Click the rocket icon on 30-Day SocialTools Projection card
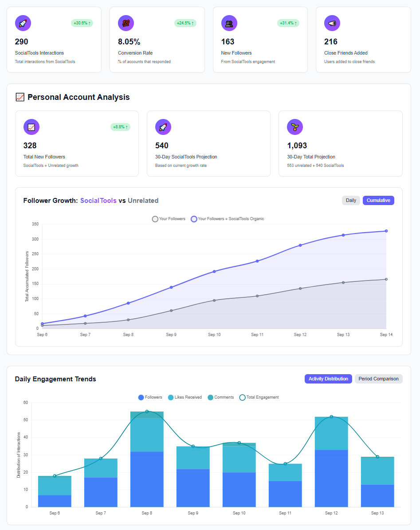 tap(163, 127)
